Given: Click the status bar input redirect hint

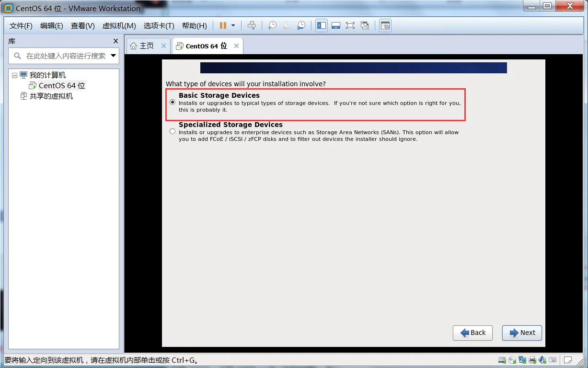Looking at the screenshot, I should 101,360.
